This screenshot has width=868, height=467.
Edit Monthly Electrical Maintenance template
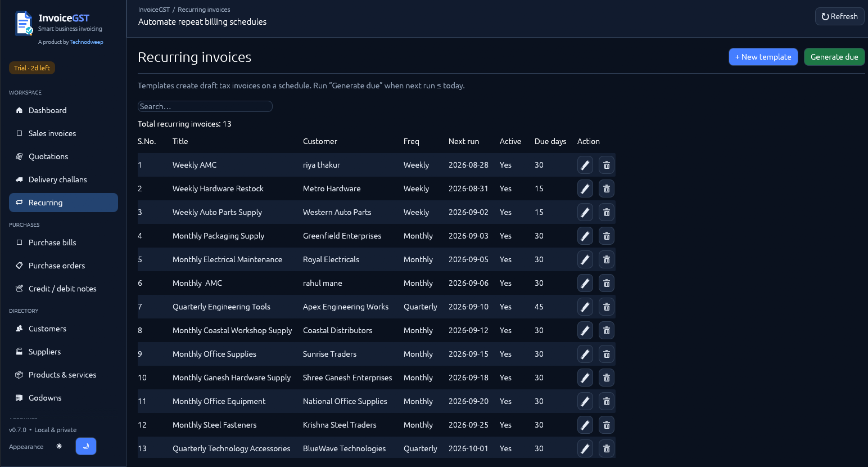585,259
